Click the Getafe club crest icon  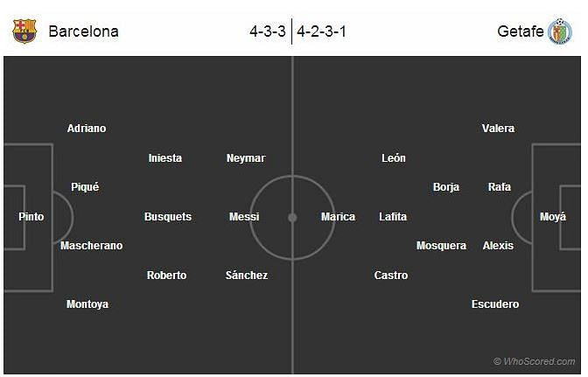coord(560,31)
